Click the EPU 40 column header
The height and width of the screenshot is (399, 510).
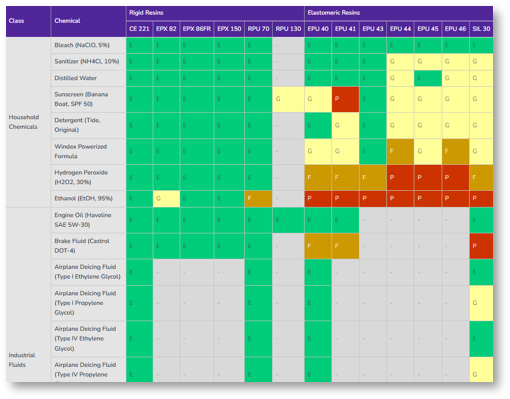point(318,29)
